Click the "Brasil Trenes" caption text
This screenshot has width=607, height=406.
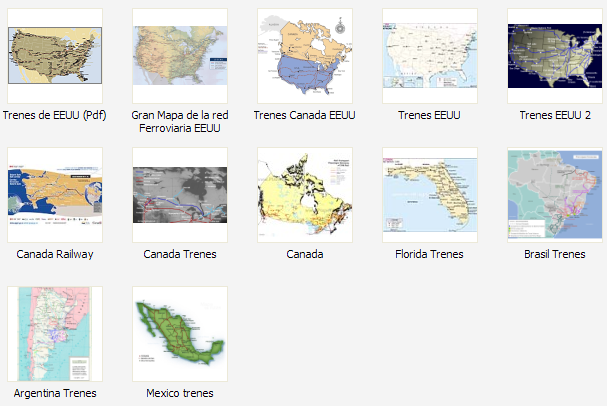click(x=555, y=255)
